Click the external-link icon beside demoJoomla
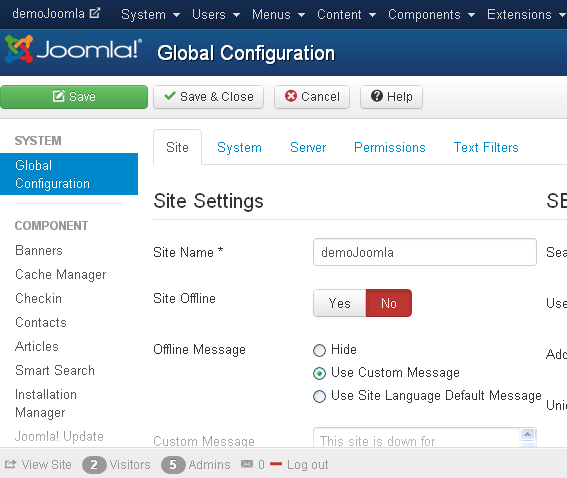The image size is (567, 478). (x=95, y=13)
